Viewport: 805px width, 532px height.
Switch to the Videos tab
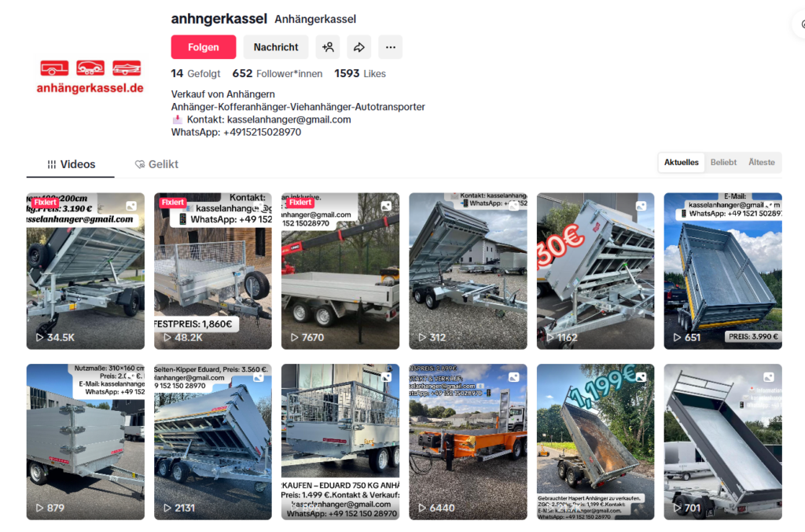pos(71,164)
